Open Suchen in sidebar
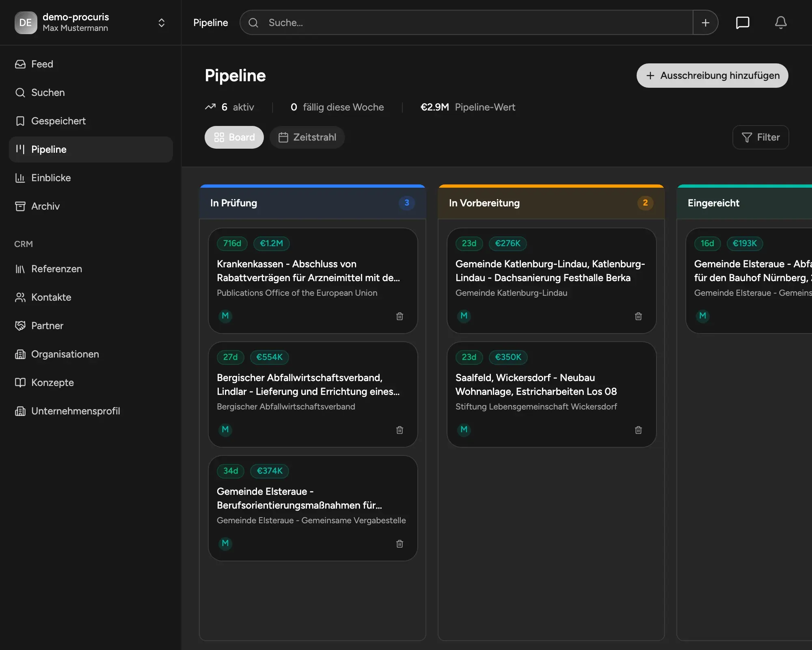812x650 pixels. [x=91, y=93]
